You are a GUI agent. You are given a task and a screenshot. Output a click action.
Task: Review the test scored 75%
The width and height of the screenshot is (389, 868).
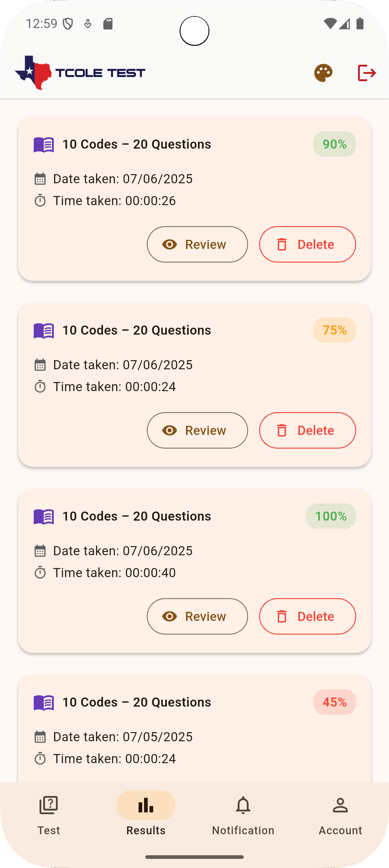[x=197, y=430]
